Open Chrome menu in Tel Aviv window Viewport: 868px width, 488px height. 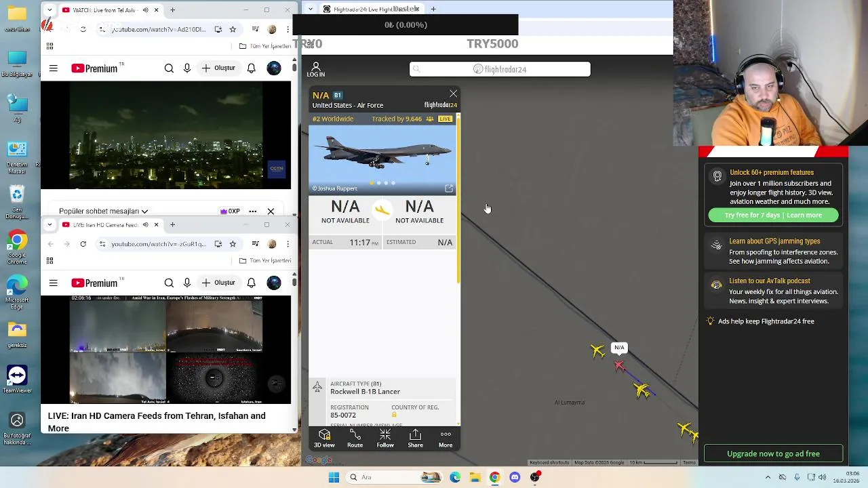pyautogui.click(x=288, y=29)
